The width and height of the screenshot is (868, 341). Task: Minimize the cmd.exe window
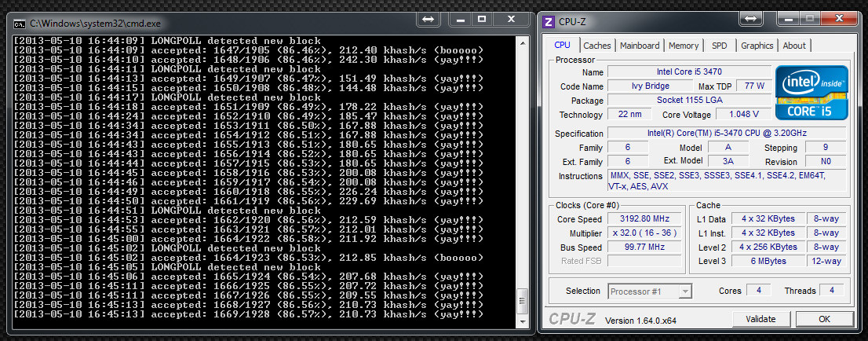pos(460,19)
